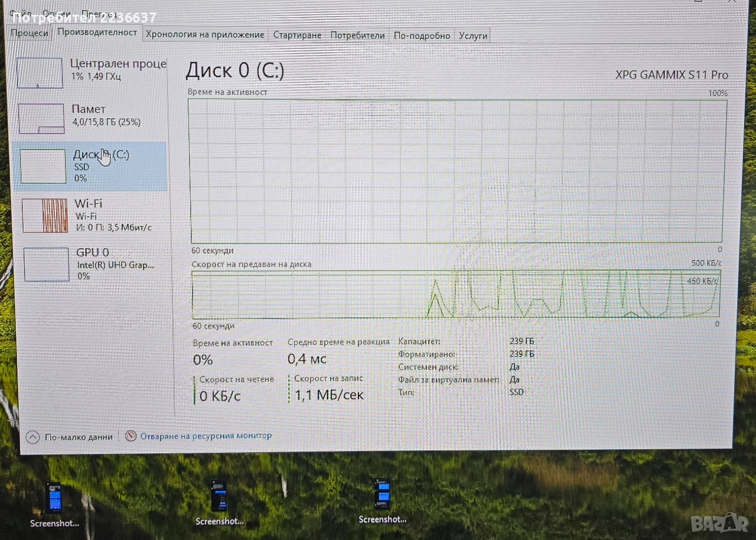756x540 pixels.
Task: Select the Диск 0 (C:) SSD thumbnail
Action: tap(43, 166)
